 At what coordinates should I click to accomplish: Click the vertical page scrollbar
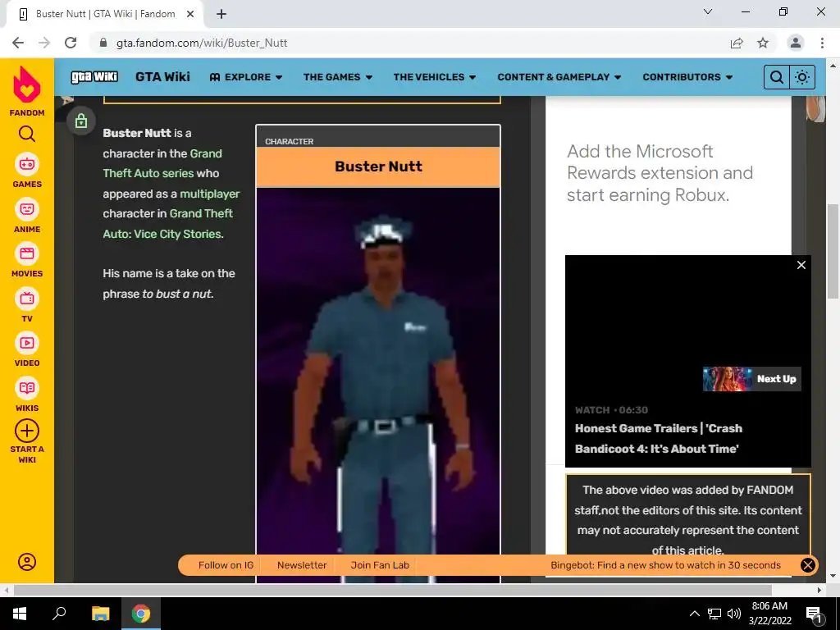tap(833, 252)
